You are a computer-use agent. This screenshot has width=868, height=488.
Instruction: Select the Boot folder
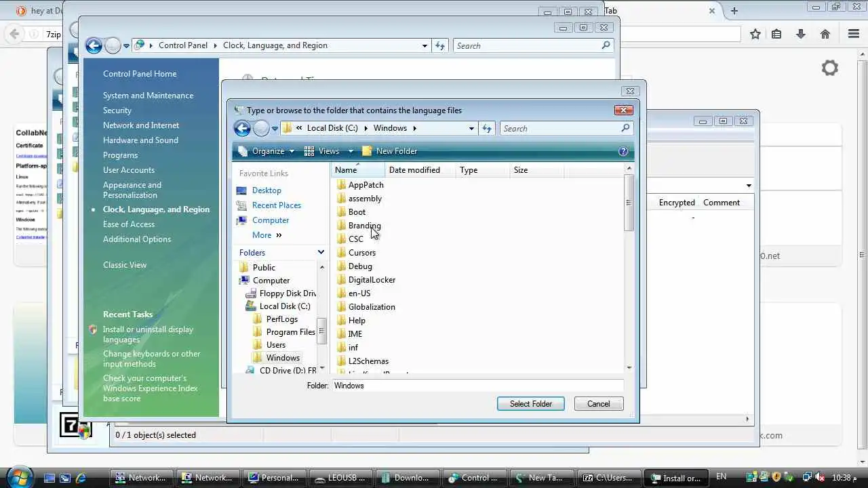pyautogui.click(x=351, y=212)
